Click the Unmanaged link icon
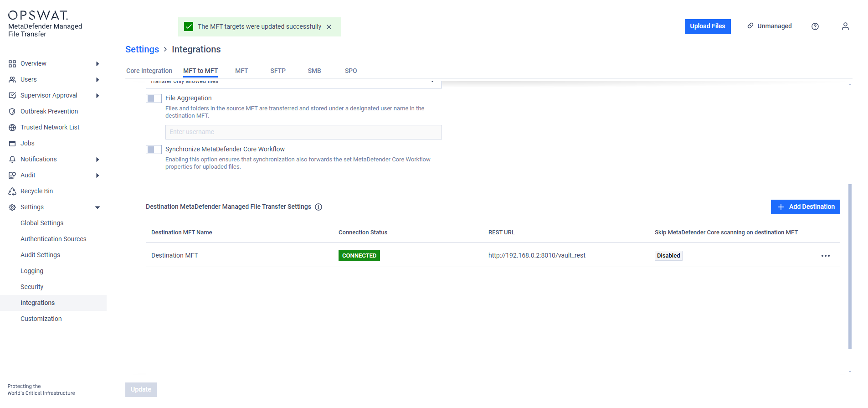The image size is (868, 408). (x=750, y=26)
